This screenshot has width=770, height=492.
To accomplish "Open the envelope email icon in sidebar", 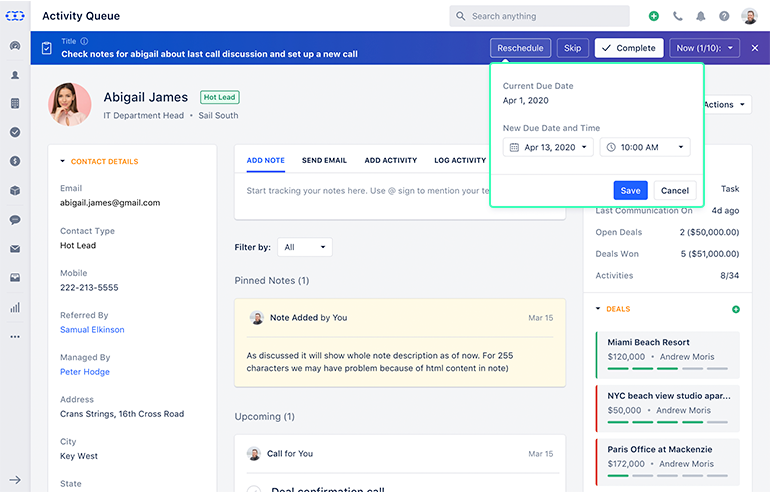I will click(x=15, y=249).
